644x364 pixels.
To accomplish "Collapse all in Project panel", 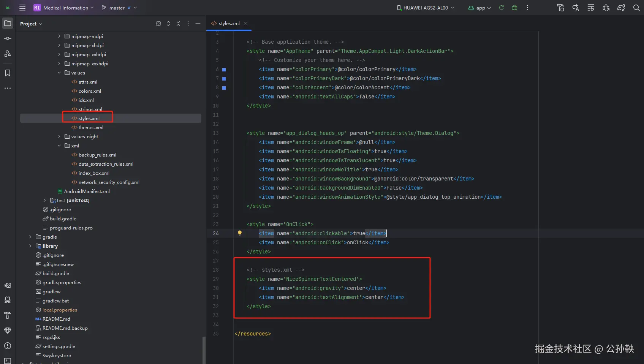I will tap(178, 24).
